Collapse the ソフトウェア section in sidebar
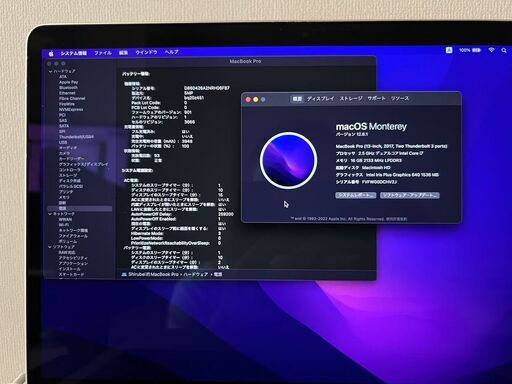The width and height of the screenshot is (512, 384). coord(50,247)
